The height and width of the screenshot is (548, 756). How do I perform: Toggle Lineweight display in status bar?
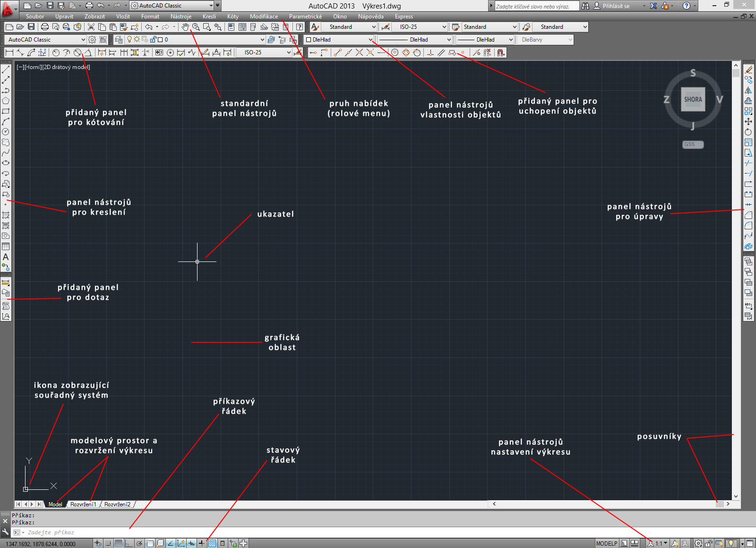(202, 543)
